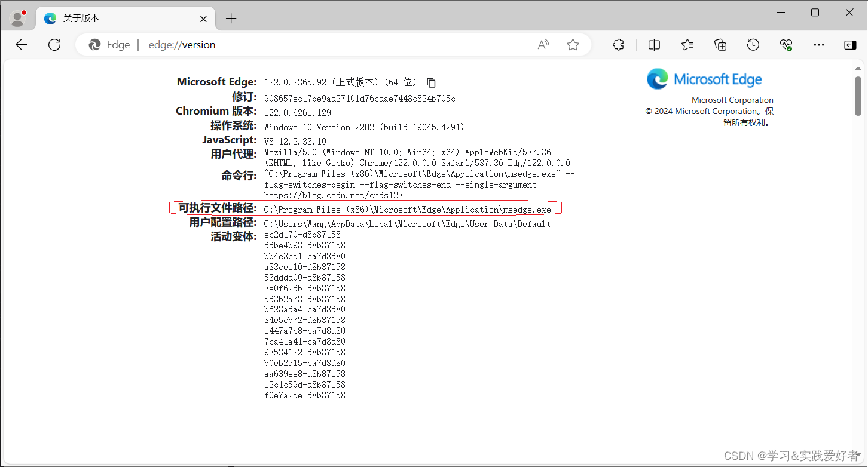Viewport: 868px width, 467px height.
Task: Click Windows 10 Version 22H2 text
Action: [364, 127]
